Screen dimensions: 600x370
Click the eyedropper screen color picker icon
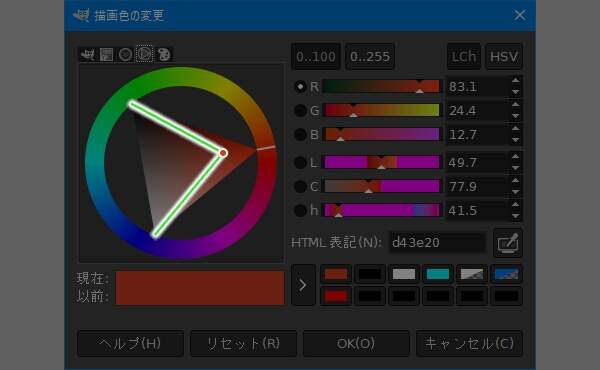[x=508, y=243]
